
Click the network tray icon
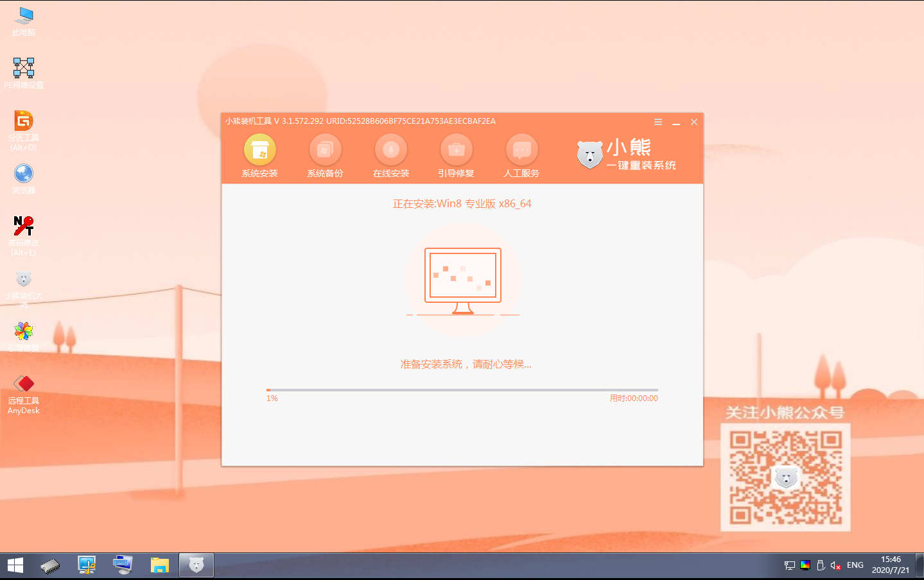click(x=790, y=565)
